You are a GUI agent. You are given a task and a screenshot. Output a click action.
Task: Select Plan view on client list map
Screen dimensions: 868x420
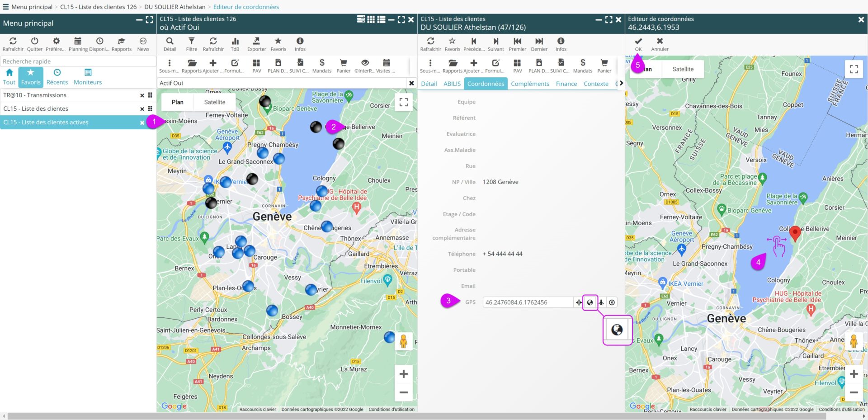point(177,102)
